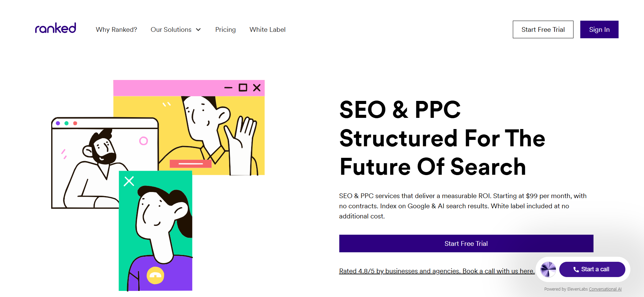Click the wide purple Start Free Trial button
Viewport: 644px width, 297px height.
(466, 243)
